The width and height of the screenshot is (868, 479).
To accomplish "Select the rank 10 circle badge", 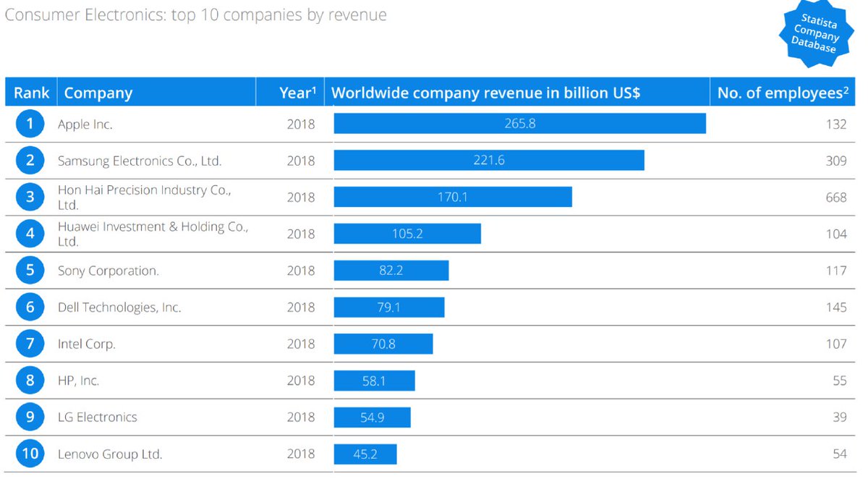I will (x=30, y=454).
